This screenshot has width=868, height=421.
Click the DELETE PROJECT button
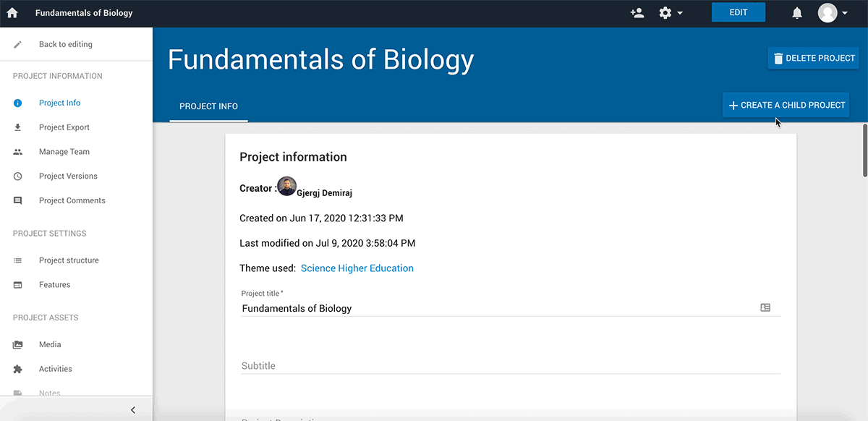coord(813,59)
